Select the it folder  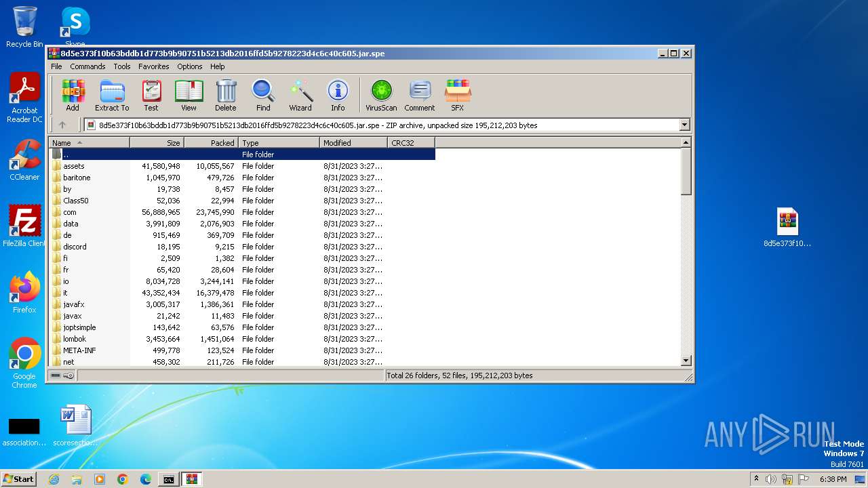tap(65, 293)
